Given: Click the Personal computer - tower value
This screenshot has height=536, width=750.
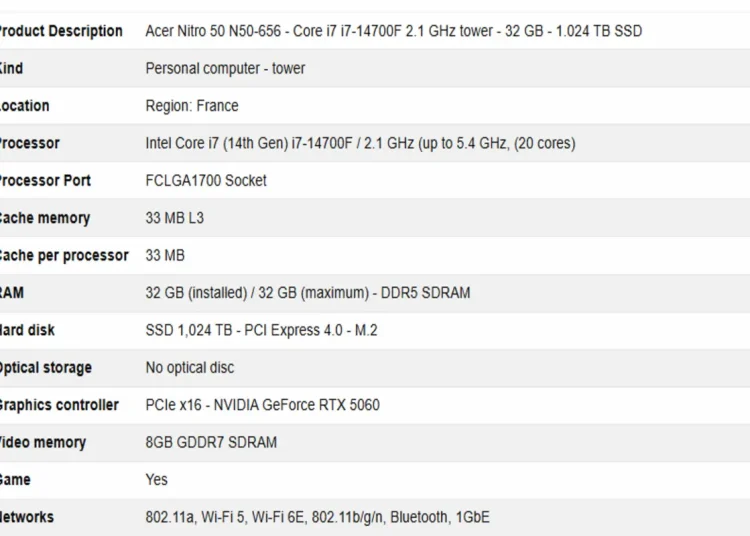Looking at the screenshot, I should point(225,68).
